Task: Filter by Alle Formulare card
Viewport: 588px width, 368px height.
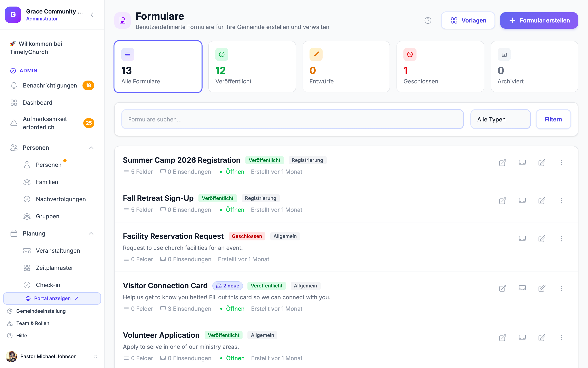Action: click(x=158, y=67)
